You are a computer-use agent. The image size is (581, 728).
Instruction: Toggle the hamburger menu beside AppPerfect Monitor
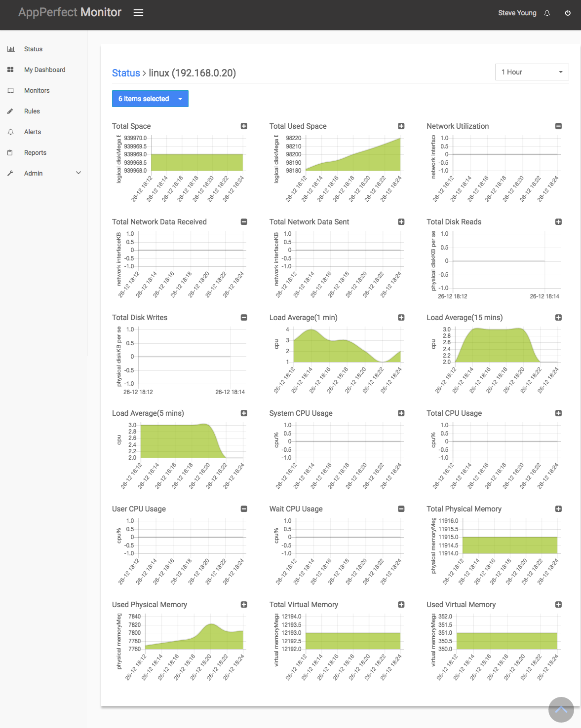(x=138, y=13)
